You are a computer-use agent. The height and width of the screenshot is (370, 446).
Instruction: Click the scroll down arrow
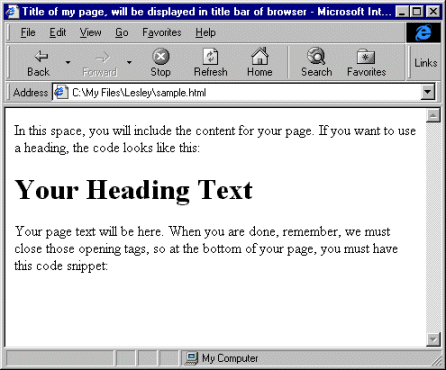click(433, 340)
